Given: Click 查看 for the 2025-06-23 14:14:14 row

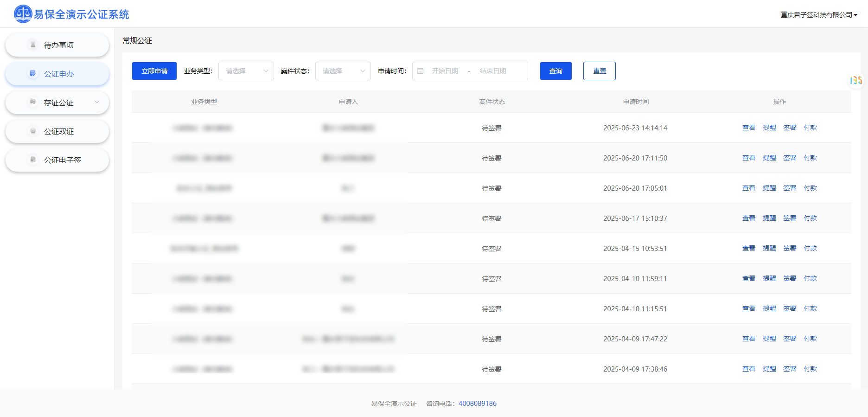Looking at the screenshot, I should (748, 128).
